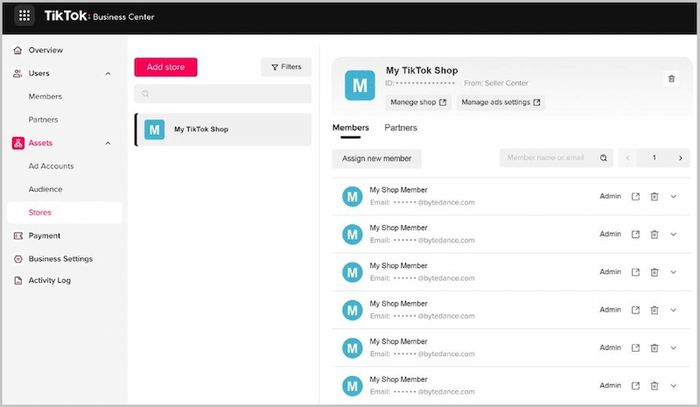Open external link icon for fourth shop member
Viewport: 700px width, 407px height.
[x=635, y=310]
